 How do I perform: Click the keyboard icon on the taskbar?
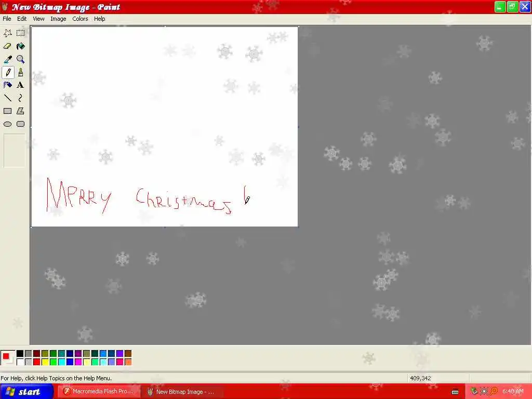click(455, 392)
